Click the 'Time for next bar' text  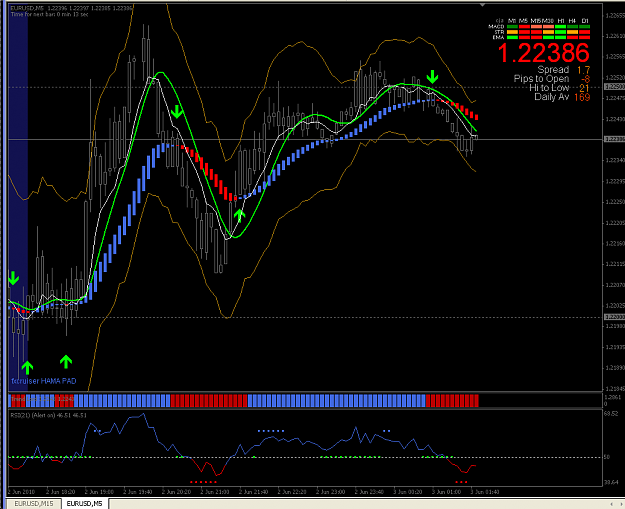(x=49, y=14)
